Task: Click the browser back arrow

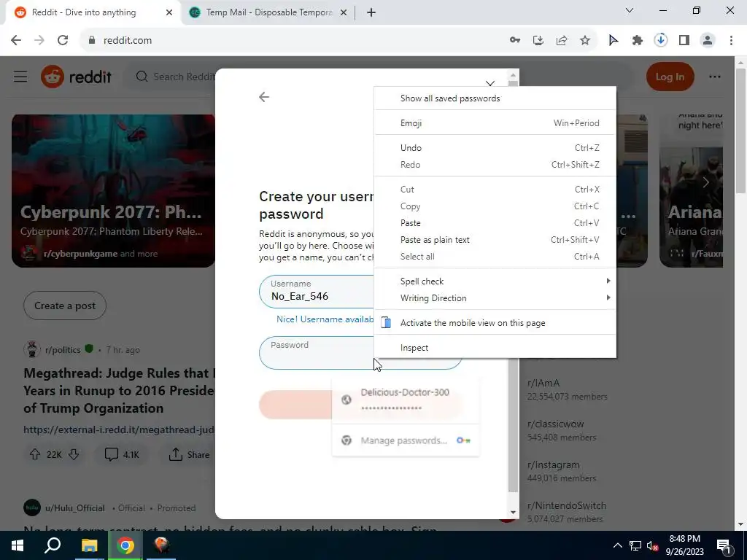Action: click(16, 41)
